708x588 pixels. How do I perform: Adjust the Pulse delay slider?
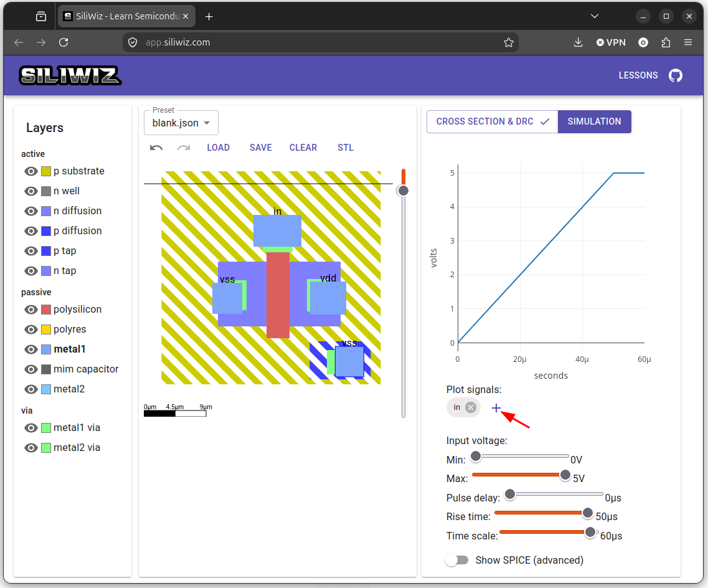[554, 494]
